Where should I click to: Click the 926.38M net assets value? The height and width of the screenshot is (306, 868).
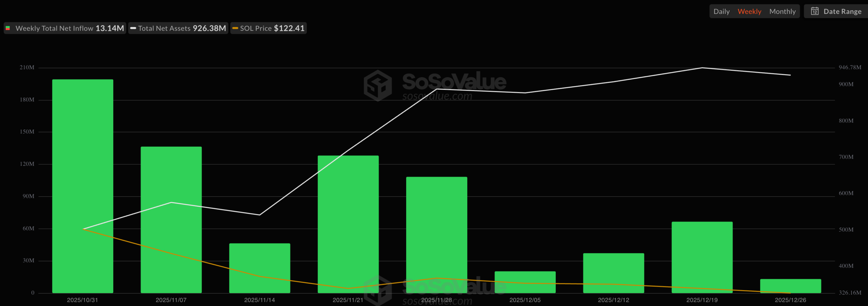210,28
